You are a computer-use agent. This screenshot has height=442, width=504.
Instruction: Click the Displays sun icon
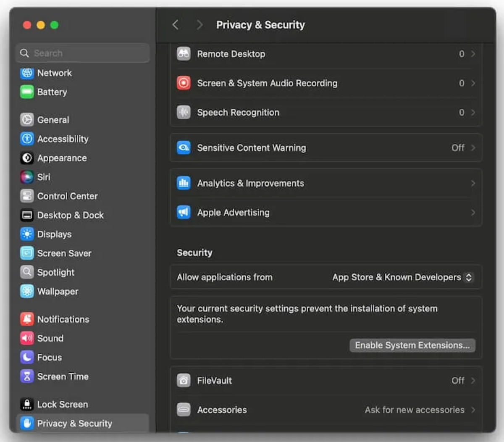[x=27, y=234]
